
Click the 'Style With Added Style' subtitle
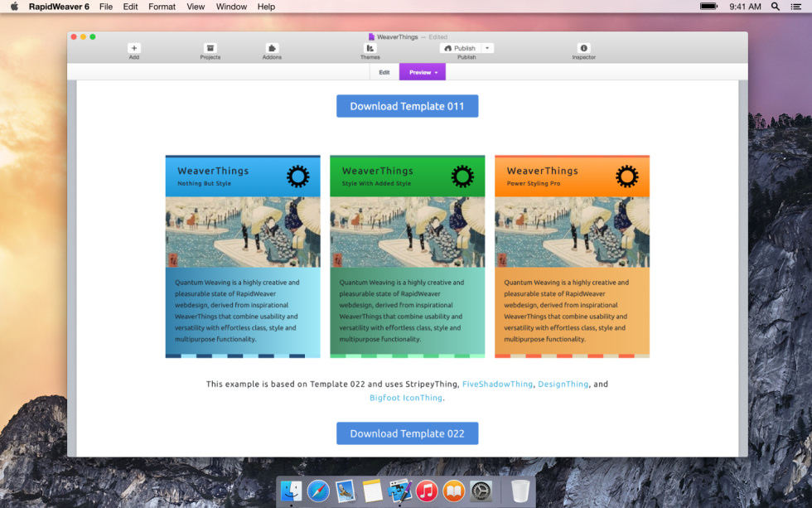pos(376,183)
